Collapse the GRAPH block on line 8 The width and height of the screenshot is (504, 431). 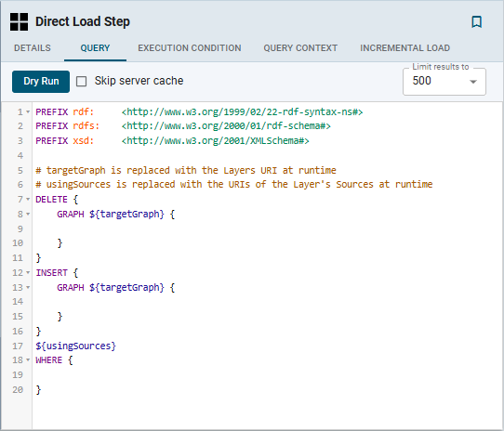(x=28, y=214)
